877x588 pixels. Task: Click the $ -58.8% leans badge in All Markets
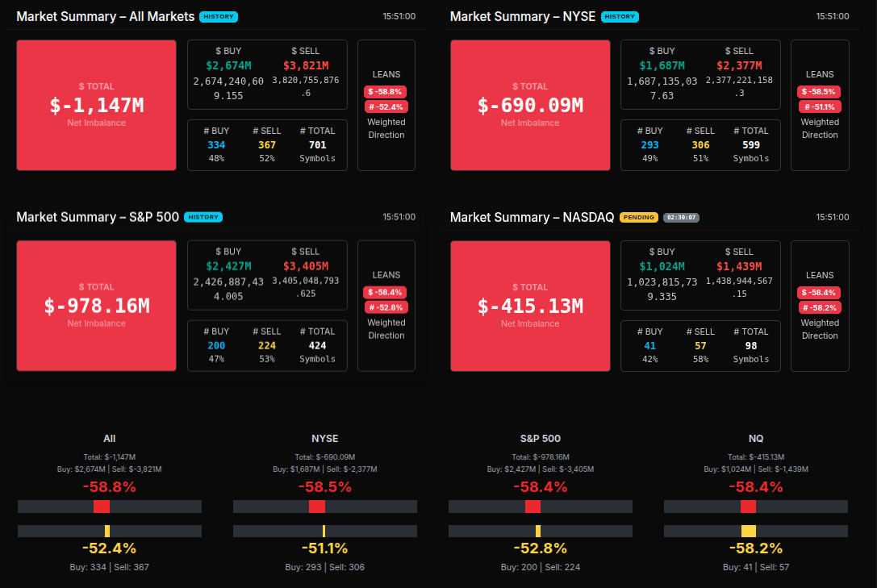pos(386,92)
